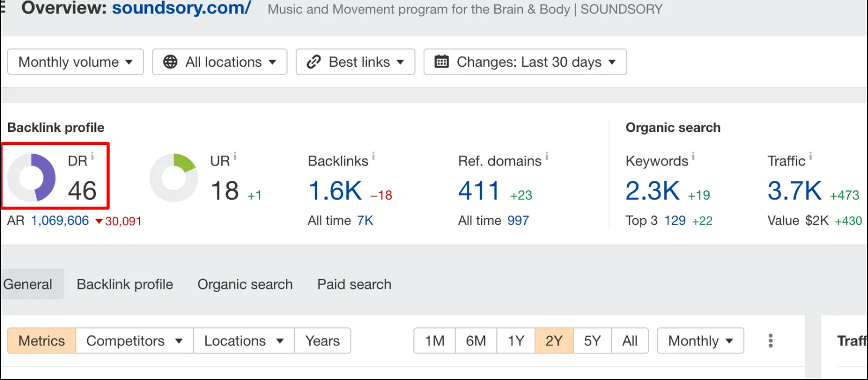Click the purple DR donut chart
Image resolution: width=868 pixels, height=380 pixels.
pos(31,178)
